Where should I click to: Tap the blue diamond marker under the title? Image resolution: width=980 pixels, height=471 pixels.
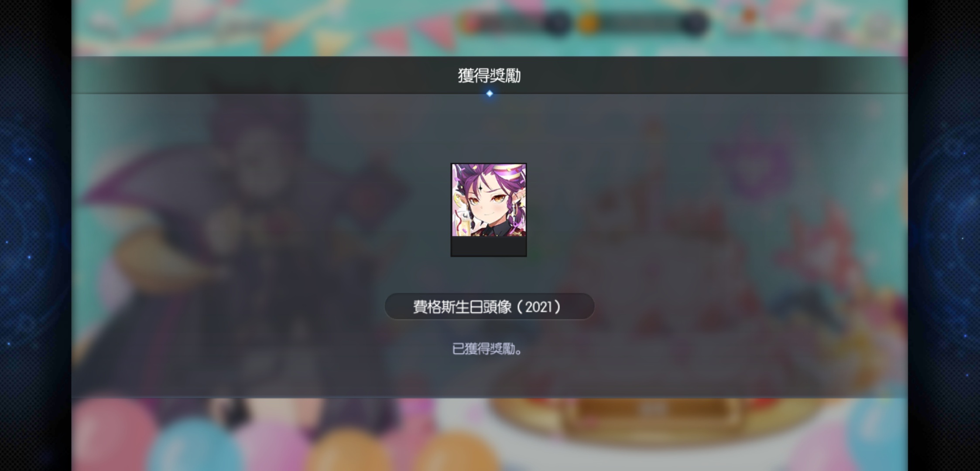point(490,93)
